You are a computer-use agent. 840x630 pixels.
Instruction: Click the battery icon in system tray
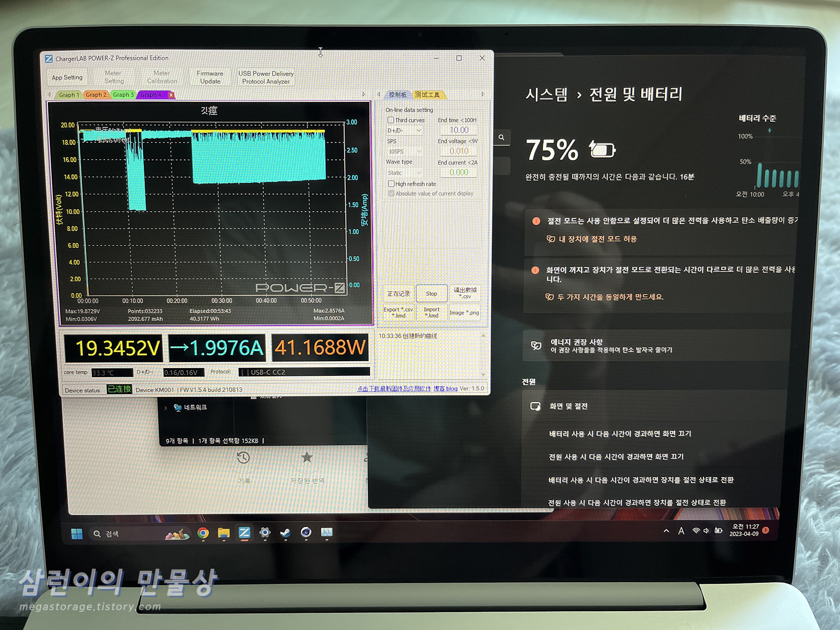click(x=719, y=530)
